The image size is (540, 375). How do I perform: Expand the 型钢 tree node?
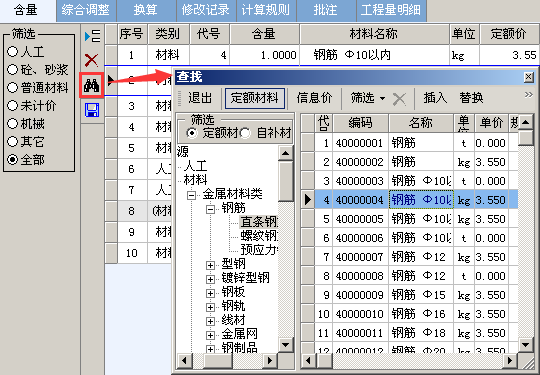click(210, 265)
